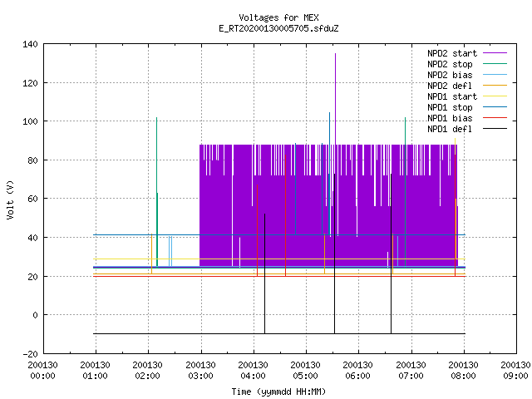Click the 0 y-axis tick label
The height and width of the screenshot is (399, 532).
pos(35,316)
